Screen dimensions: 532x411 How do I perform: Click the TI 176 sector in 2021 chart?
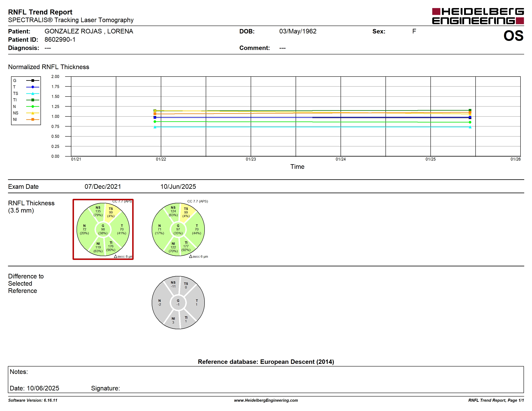point(111,246)
